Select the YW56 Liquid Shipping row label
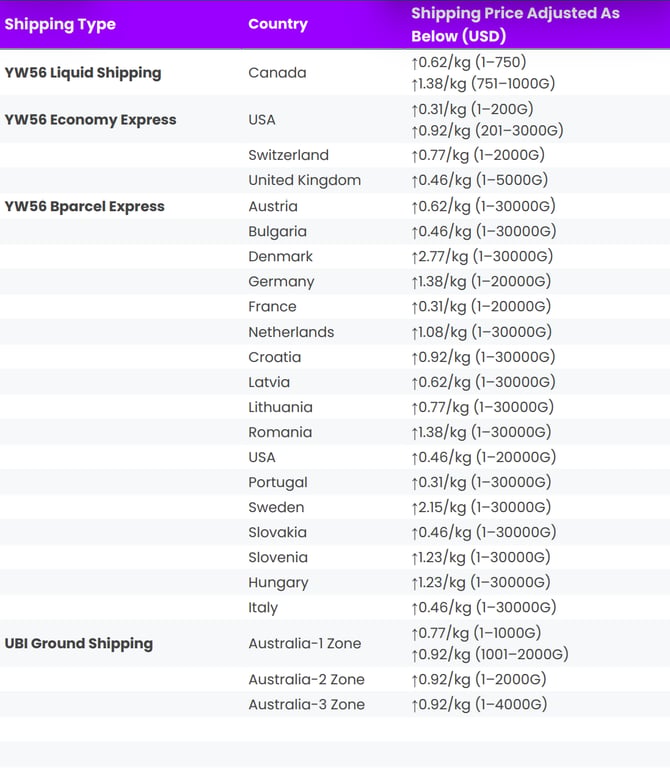Viewport: 670px width, 771px height. coord(83,73)
